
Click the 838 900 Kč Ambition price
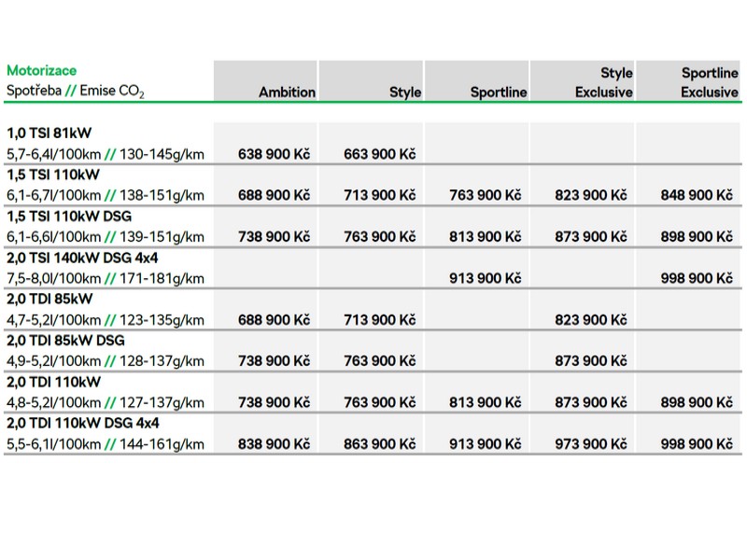274,444
